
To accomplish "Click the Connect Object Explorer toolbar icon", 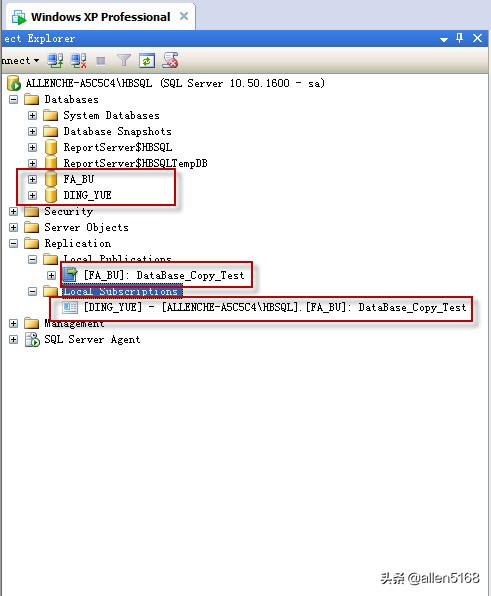I will (x=55, y=60).
